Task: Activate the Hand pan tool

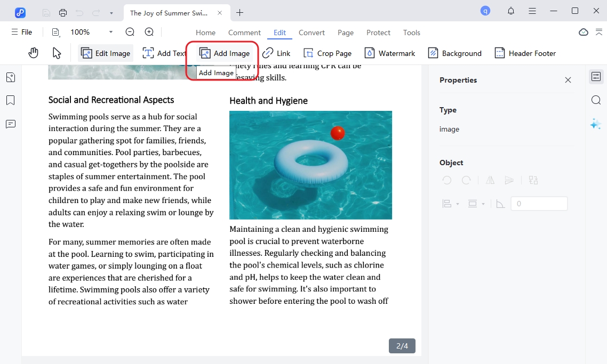Action: click(33, 53)
